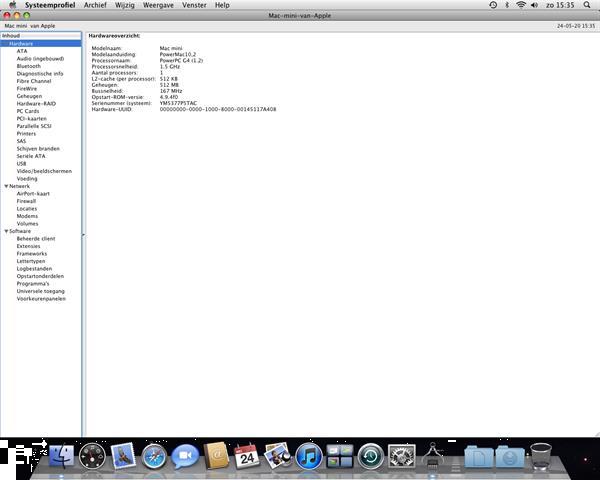This screenshot has width=600, height=480.
Task: Select Seriële ATA entry
Action: 31,156
